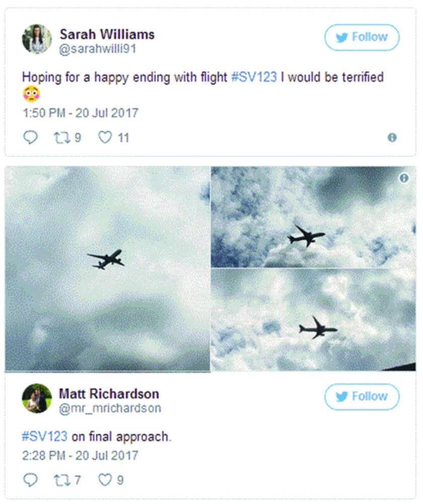Image resolution: width=423 pixels, height=504 pixels.
Task: Reply to Matt Richardson's tweet
Action: [x=31, y=480]
